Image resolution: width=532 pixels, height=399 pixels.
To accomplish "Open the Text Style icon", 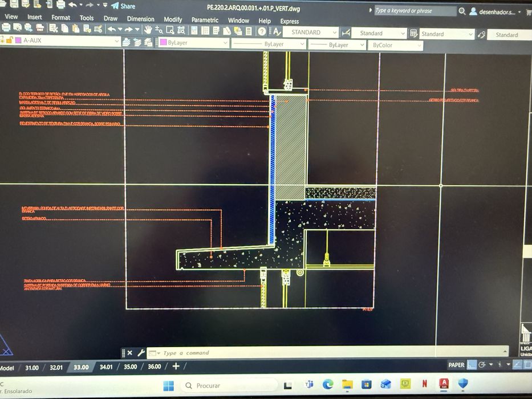I will click(277, 32).
